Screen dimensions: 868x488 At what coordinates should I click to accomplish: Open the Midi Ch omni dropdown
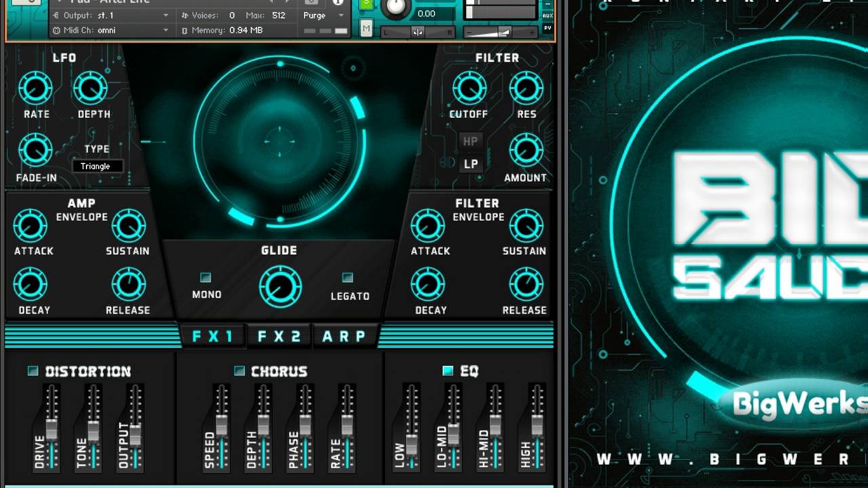[111, 30]
